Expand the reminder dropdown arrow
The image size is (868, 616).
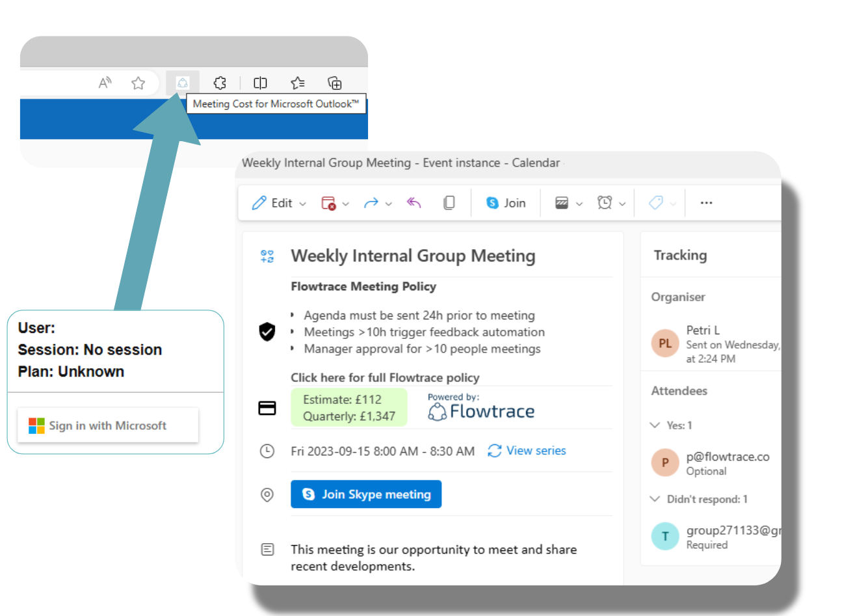[x=622, y=204]
